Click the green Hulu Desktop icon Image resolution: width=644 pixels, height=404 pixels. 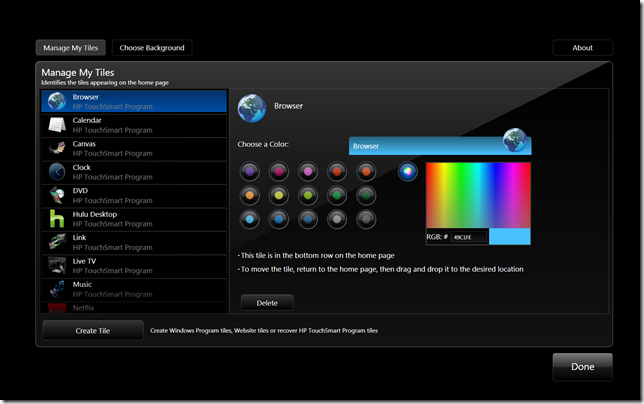57,218
